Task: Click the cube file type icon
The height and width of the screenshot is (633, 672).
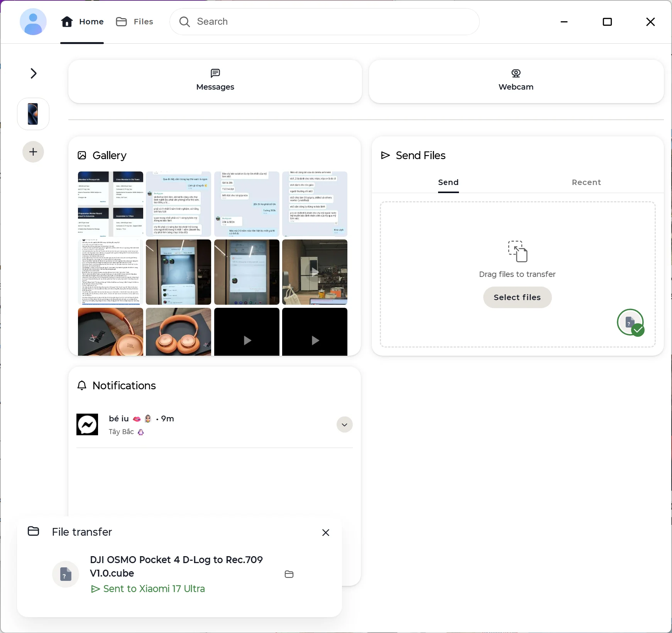Action: [66, 574]
